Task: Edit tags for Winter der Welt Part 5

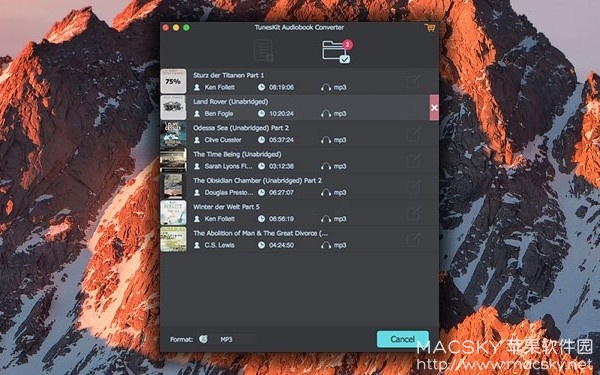Action: pyautogui.click(x=414, y=213)
